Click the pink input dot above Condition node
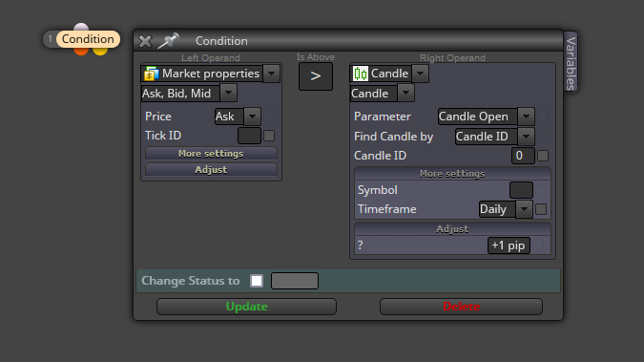The image size is (644, 362). tap(81, 27)
